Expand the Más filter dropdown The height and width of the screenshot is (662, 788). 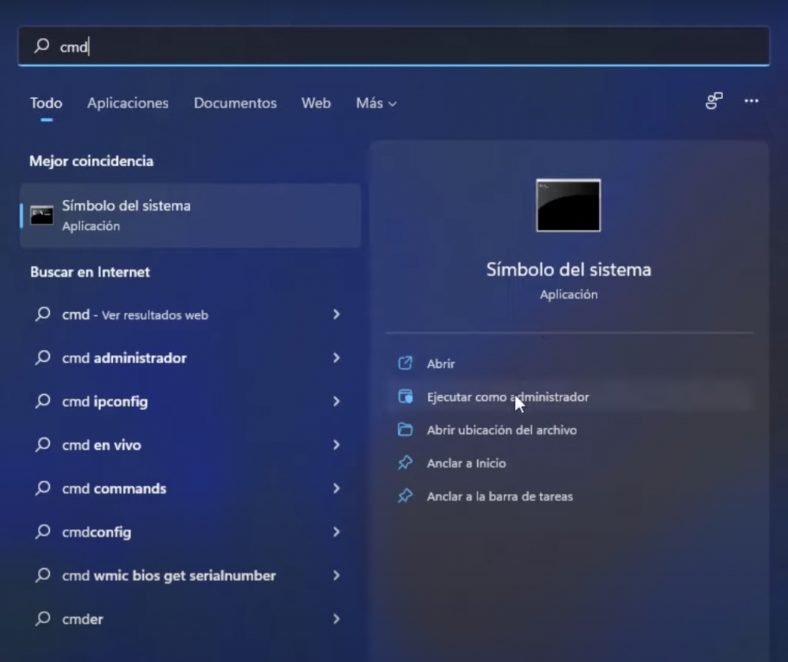coord(376,103)
